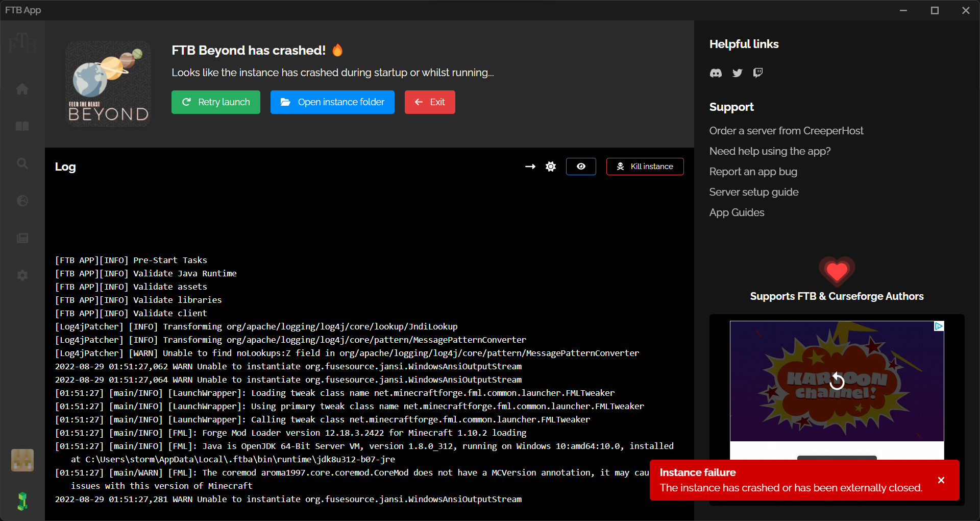The image size is (980, 521).
Task: Close the FTB App window
Action: [x=966, y=10]
